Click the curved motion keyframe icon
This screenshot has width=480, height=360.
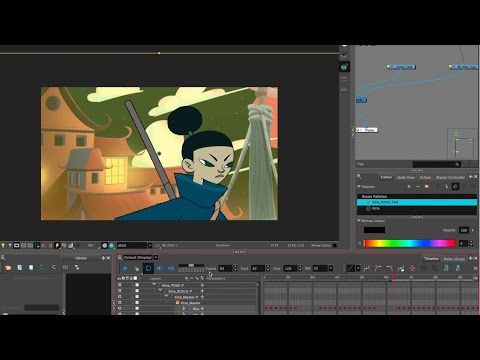(x=378, y=268)
